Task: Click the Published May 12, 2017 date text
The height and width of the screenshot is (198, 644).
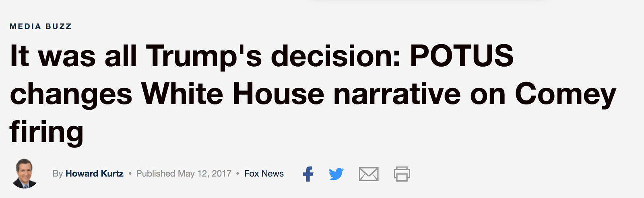Action: point(184,174)
